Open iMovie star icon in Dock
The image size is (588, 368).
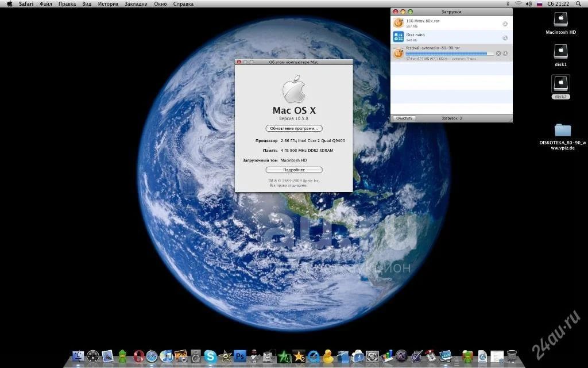pyautogui.click(x=225, y=356)
